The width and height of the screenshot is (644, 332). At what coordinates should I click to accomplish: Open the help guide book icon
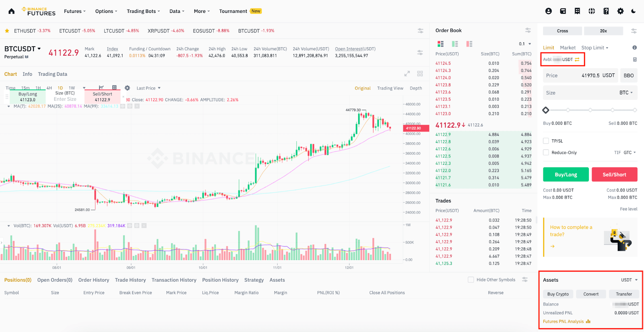(606, 11)
